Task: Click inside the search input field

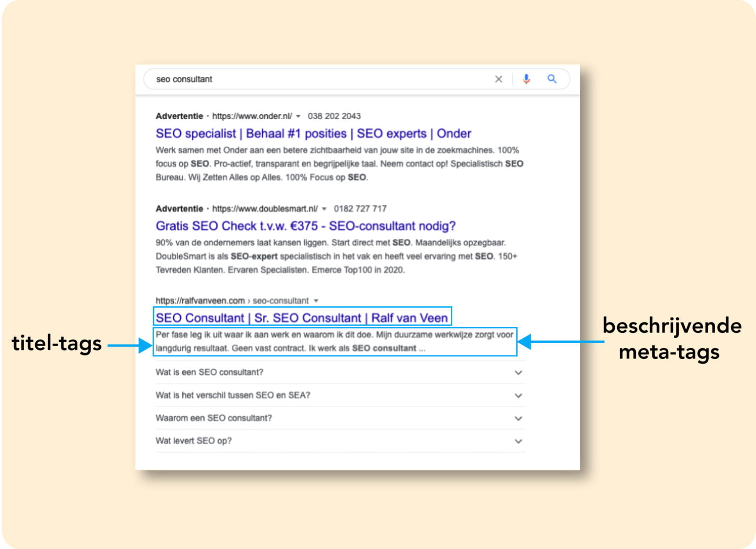Action: click(x=295, y=79)
